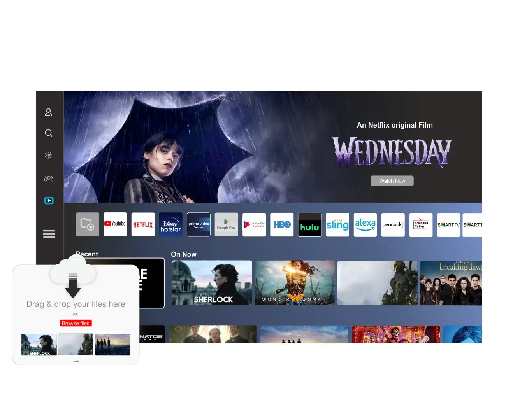This screenshot has width=506, height=420.
Task: Select the sports basketball icon in sidebar
Action: point(48,155)
